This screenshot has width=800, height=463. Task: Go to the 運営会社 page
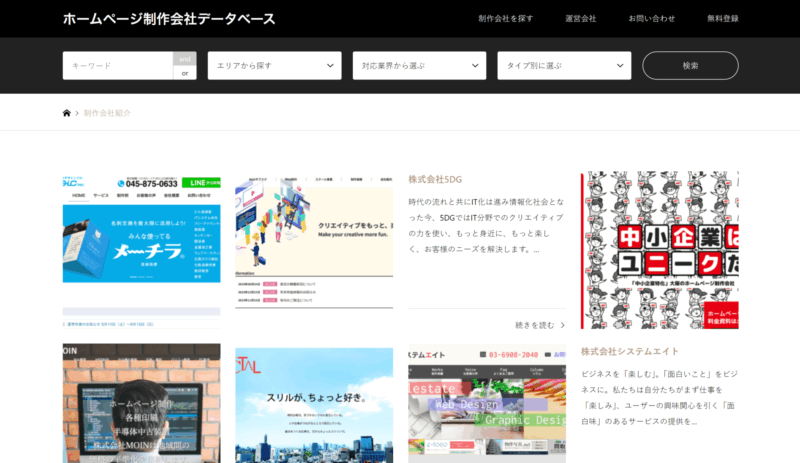click(580, 19)
